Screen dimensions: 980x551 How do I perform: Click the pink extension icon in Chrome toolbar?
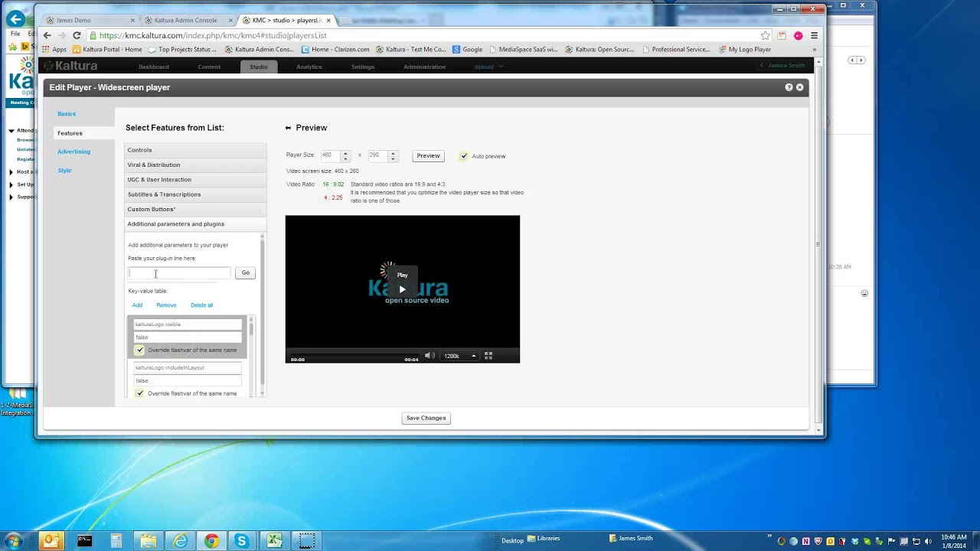tap(799, 35)
